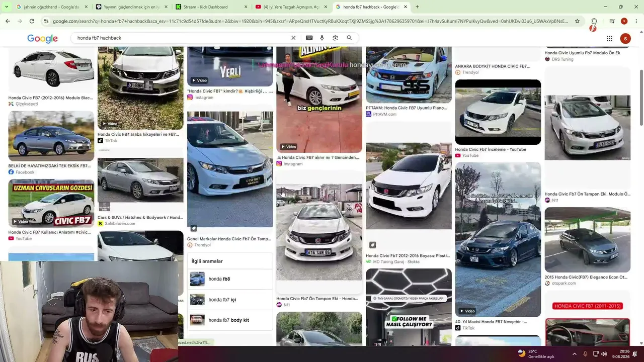Open the taskbar notification bell
644x362 pixels.
[634, 354]
